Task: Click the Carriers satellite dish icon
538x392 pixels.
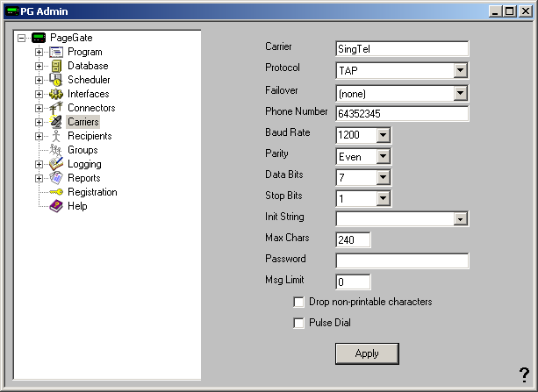Action: [x=56, y=122]
